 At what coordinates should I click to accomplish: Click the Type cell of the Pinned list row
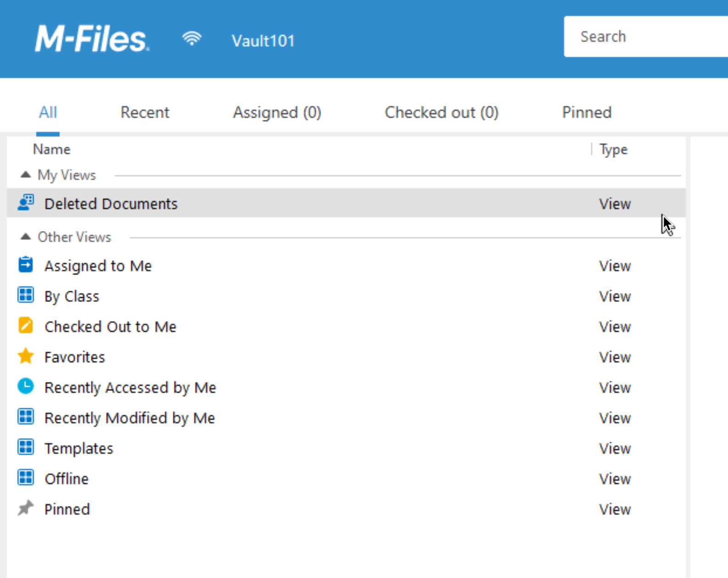615,509
